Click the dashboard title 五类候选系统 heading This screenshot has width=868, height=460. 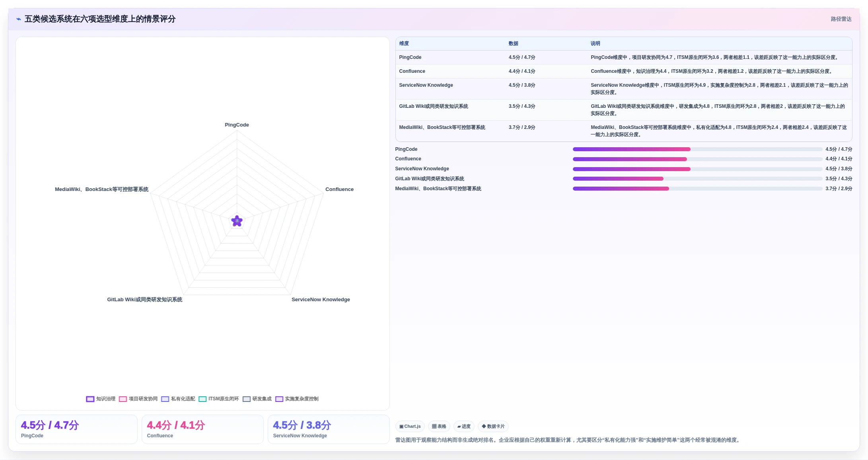(100, 19)
